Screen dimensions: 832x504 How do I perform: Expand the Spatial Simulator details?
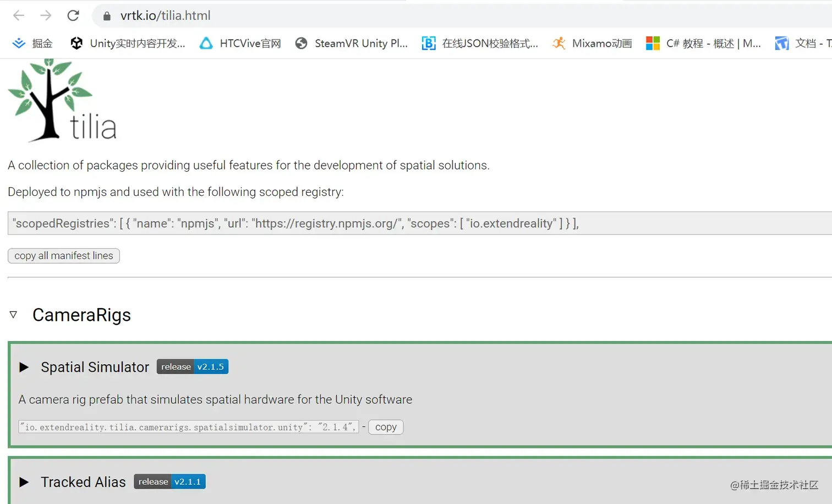click(24, 367)
